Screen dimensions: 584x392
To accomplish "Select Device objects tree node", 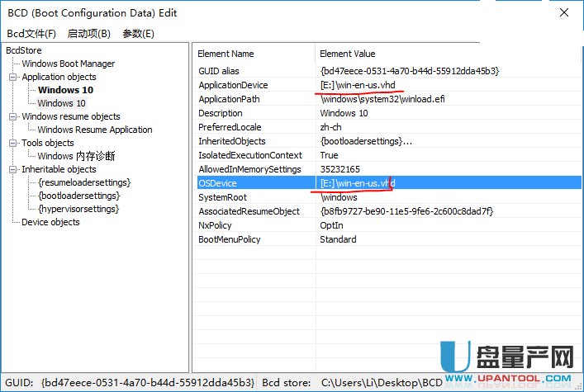I will [x=50, y=222].
